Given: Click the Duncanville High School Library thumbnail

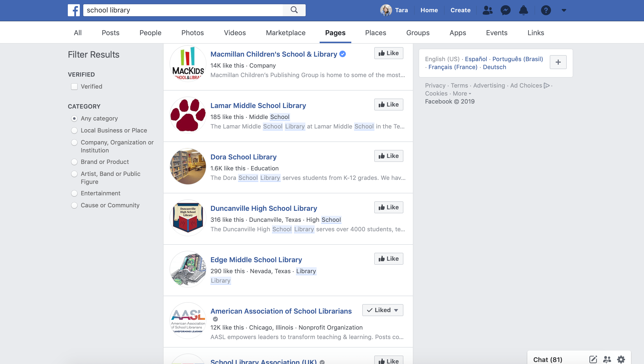Looking at the screenshot, I should click(x=188, y=218).
